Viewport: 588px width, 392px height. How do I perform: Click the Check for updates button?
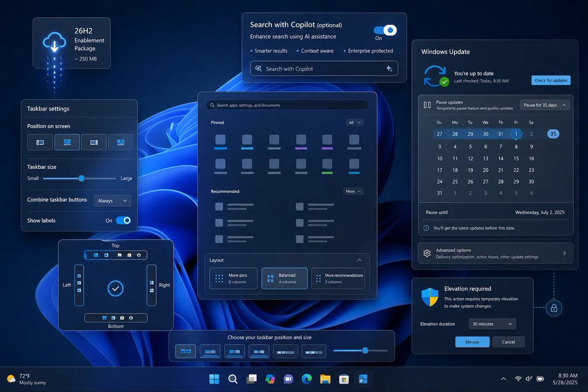point(551,80)
